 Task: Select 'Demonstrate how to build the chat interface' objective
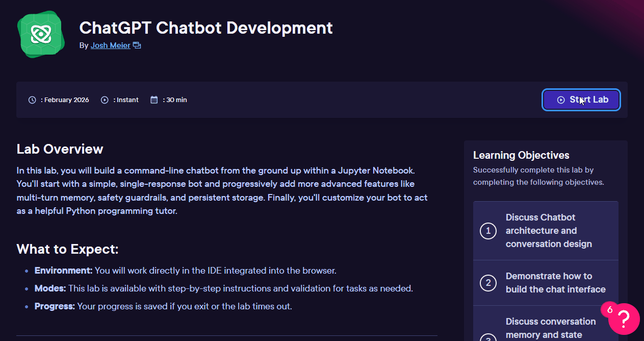546,283
